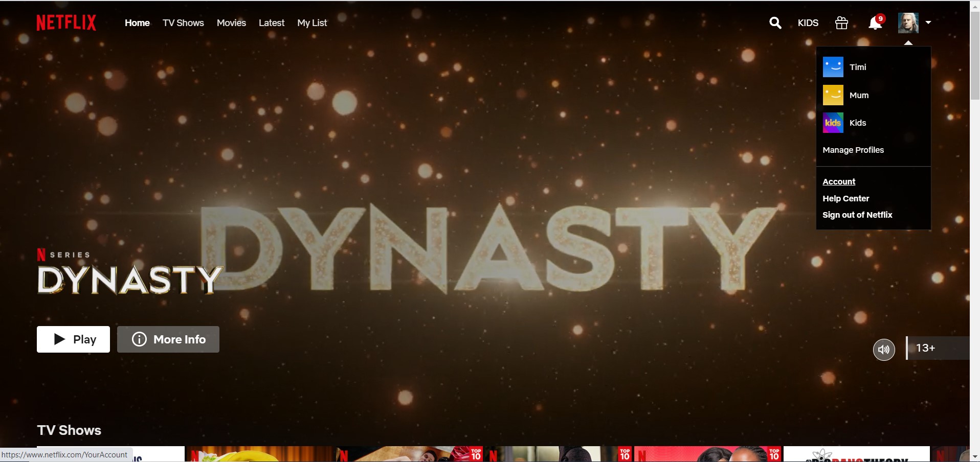980x462 pixels.
Task: Click the Timi profile name
Action: tap(858, 67)
